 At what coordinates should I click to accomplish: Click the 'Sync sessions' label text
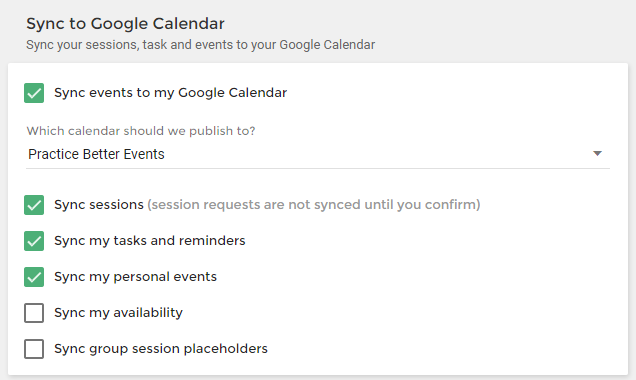click(99, 204)
